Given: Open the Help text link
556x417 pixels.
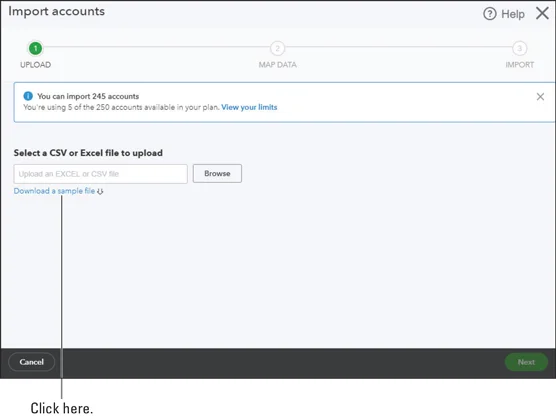Looking at the screenshot, I should [513, 14].
